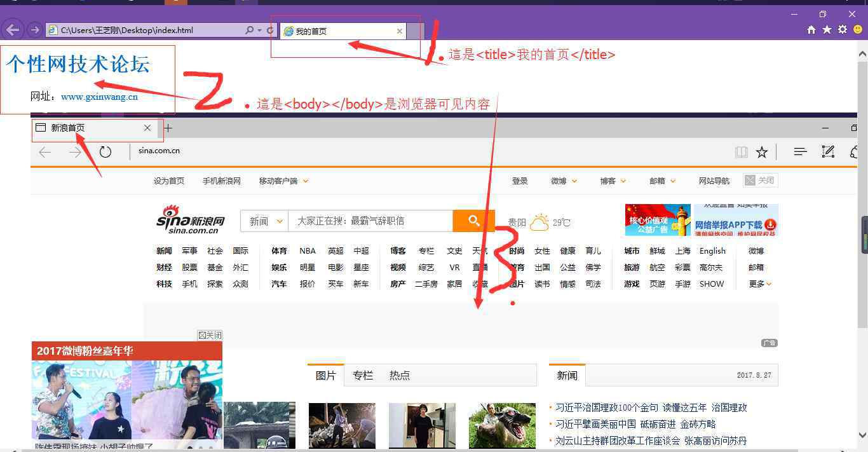
Task: Close the 我的首页 tab
Action: [400, 31]
